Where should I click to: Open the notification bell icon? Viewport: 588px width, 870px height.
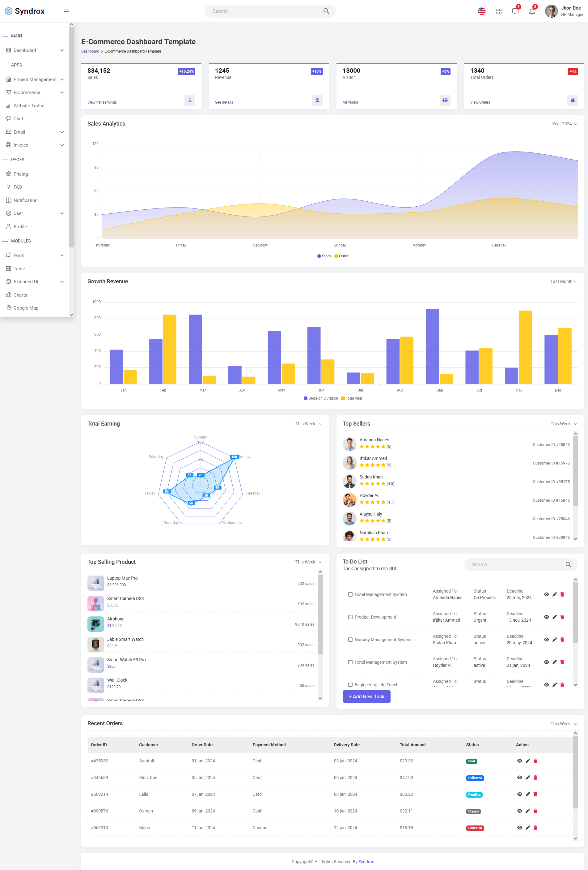(x=532, y=11)
